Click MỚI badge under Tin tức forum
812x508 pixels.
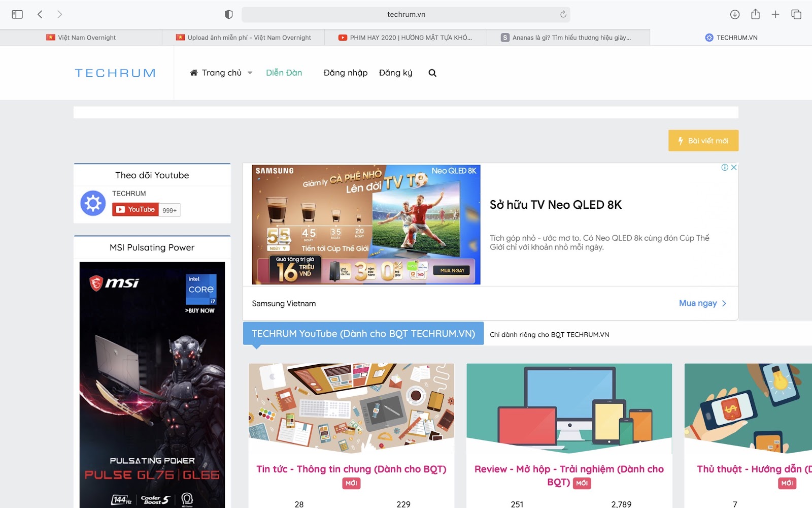[351, 484]
